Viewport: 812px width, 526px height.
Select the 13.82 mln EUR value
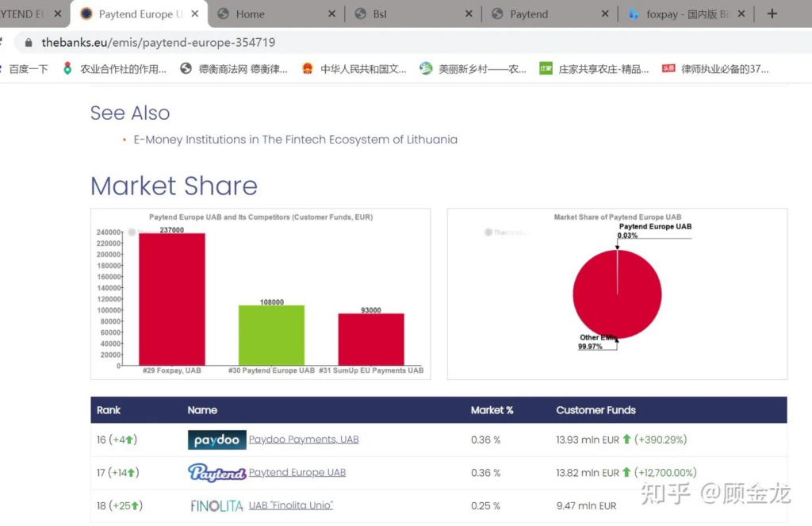pyautogui.click(x=588, y=473)
